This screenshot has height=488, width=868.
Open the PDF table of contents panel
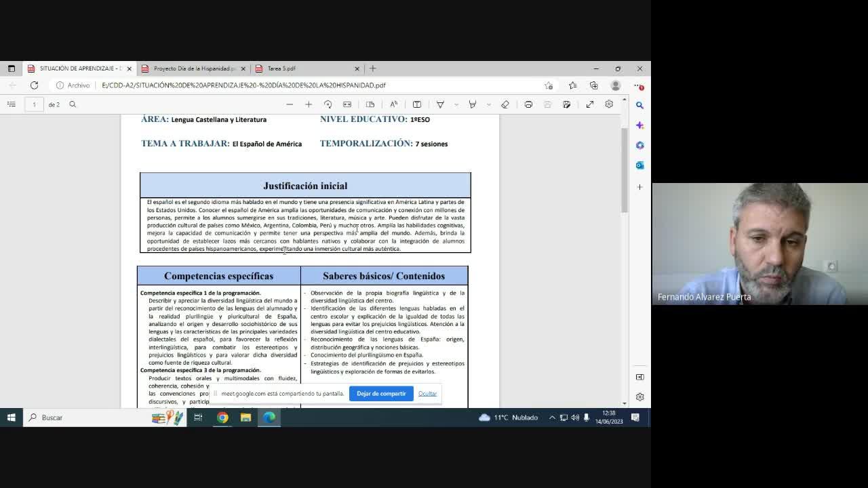click(x=12, y=104)
